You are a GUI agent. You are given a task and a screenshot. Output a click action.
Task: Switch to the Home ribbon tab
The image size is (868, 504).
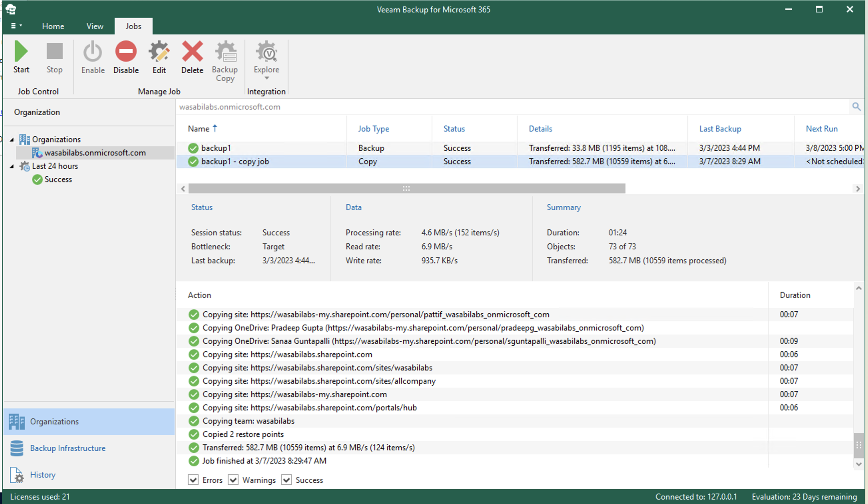53,26
